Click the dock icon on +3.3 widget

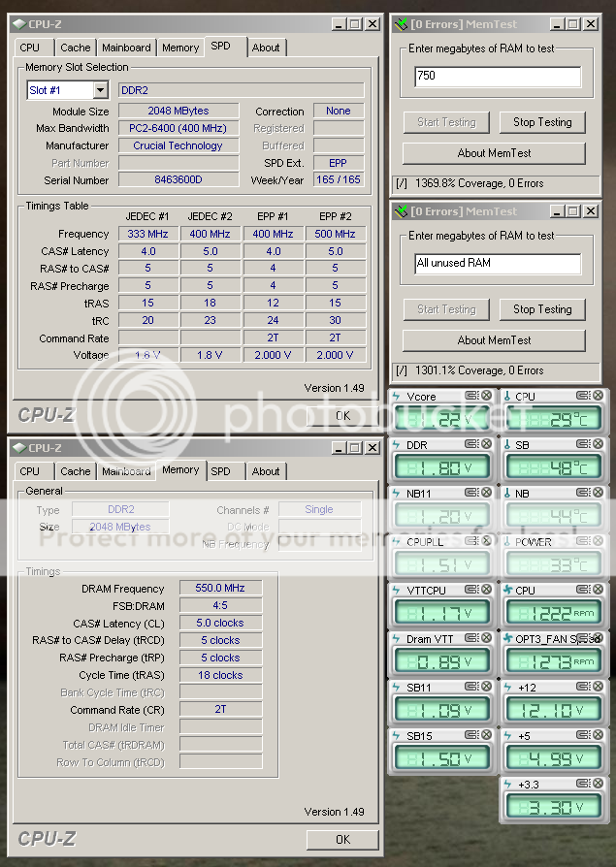point(583,784)
